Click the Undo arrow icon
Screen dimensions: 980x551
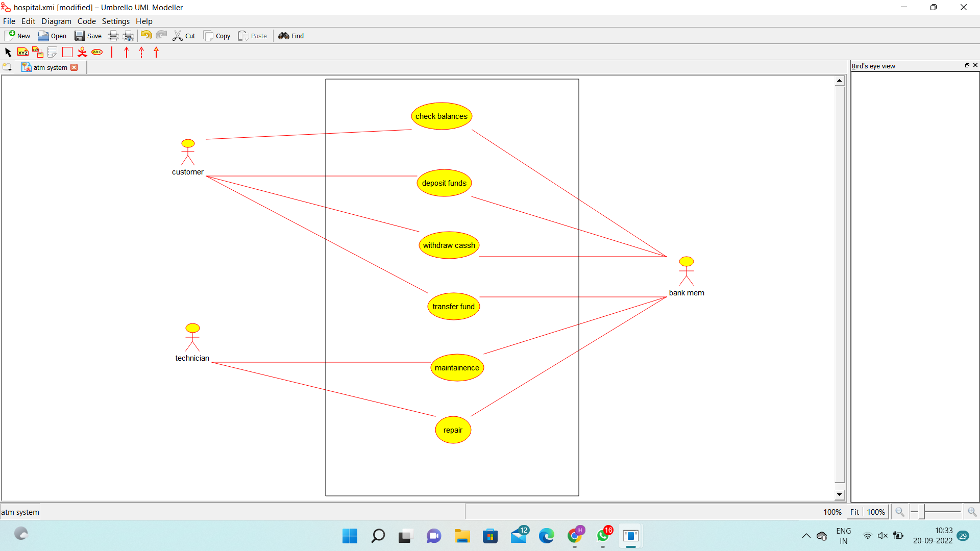pos(146,35)
